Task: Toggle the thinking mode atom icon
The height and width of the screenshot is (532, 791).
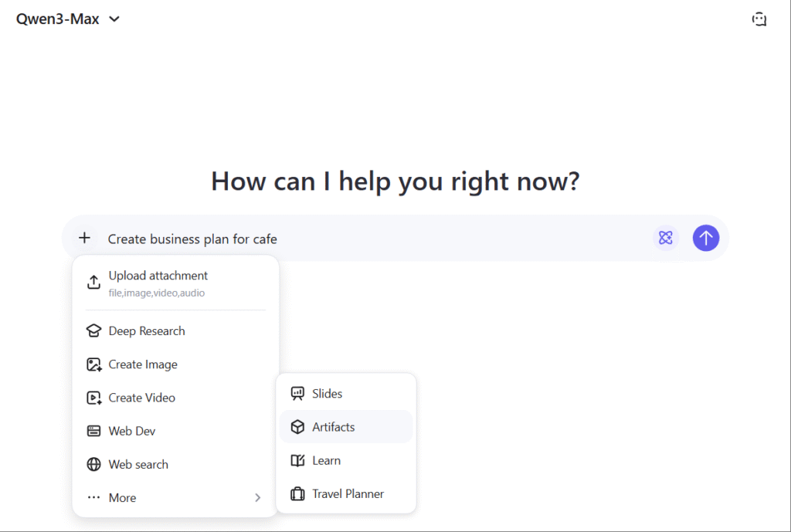Action: (665, 238)
